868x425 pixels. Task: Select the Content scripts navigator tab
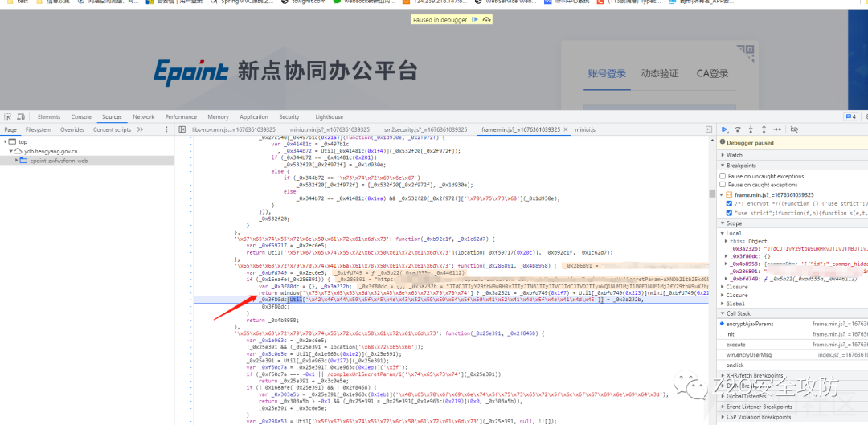click(x=112, y=129)
